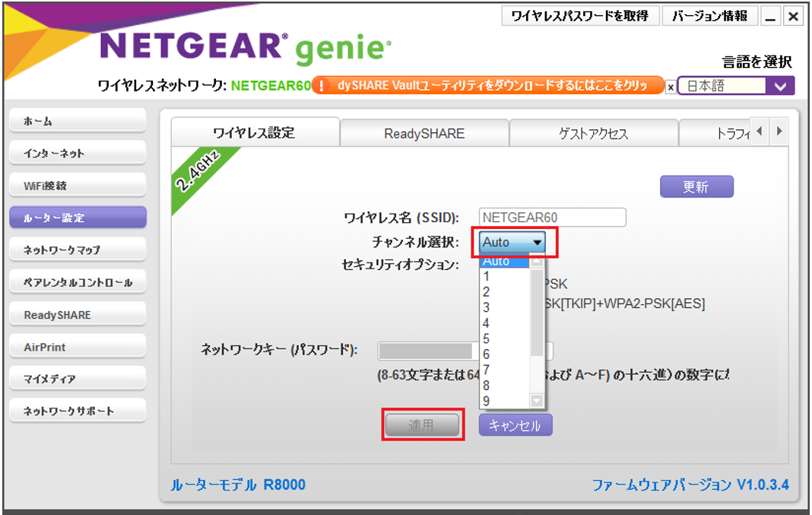The width and height of the screenshot is (812, 515).
Task: Click the ルーターモデル R8000 text
Action: [238, 485]
